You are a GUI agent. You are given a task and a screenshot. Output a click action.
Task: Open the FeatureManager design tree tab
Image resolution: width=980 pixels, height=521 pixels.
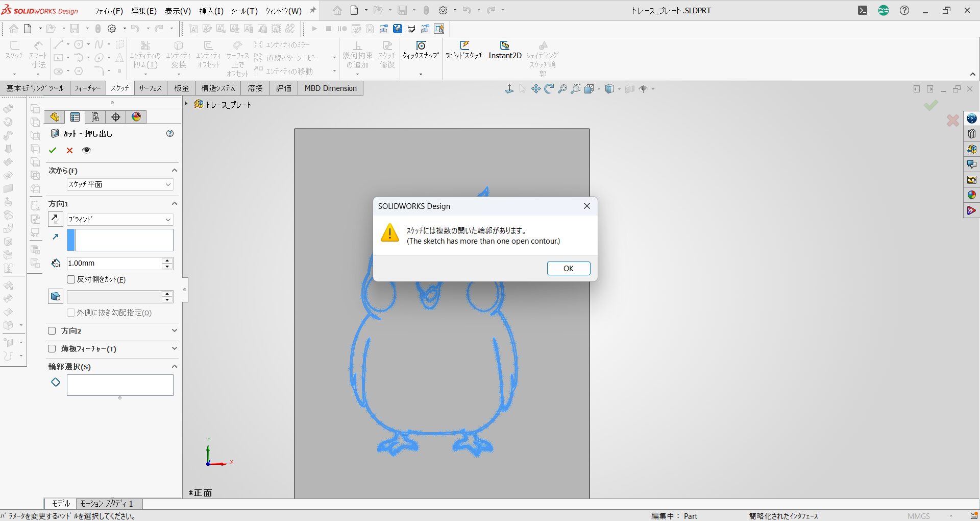click(x=55, y=117)
